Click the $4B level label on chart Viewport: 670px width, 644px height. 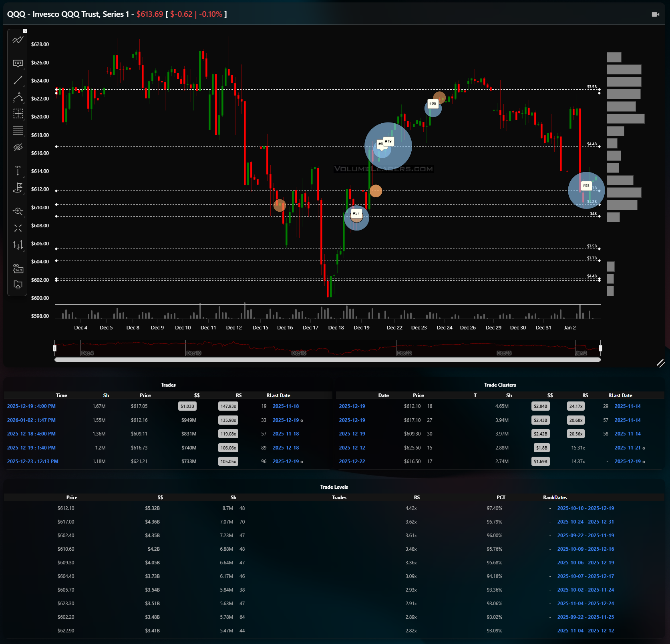(594, 214)
